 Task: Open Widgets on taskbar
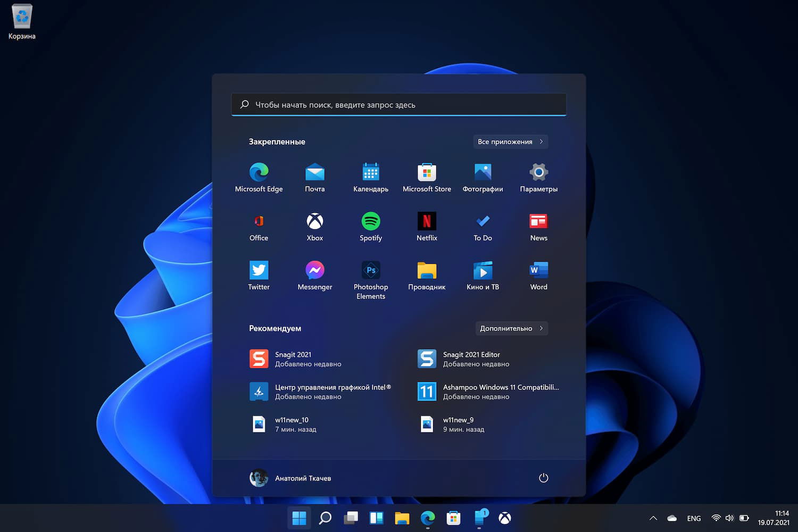coord(376,518)
